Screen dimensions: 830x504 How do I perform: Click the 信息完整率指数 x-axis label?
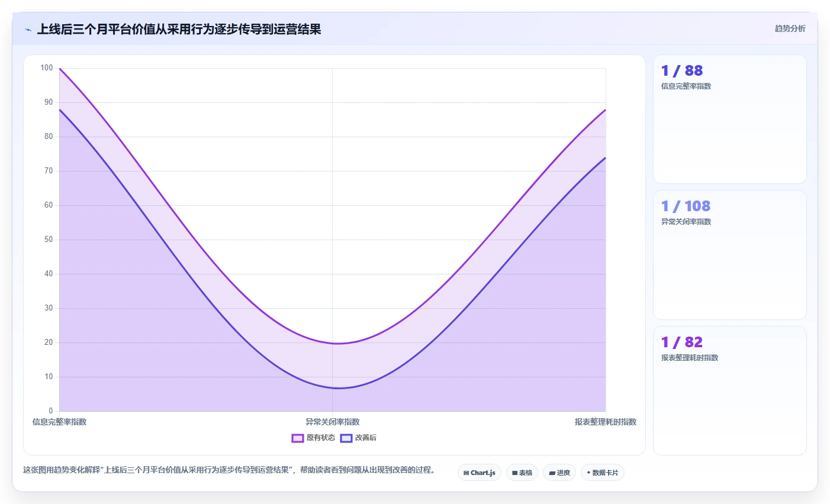click(x=59, y=422)
